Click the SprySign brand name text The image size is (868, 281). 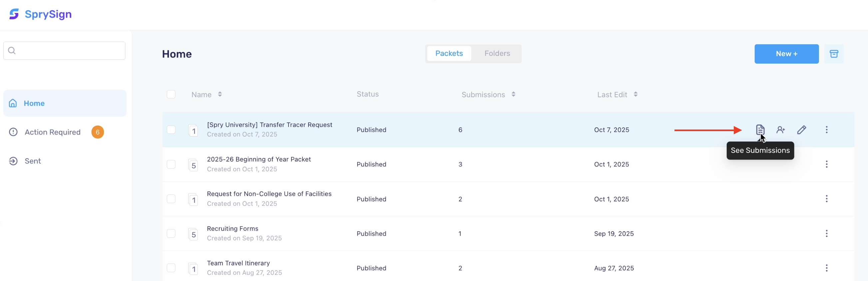48,14
